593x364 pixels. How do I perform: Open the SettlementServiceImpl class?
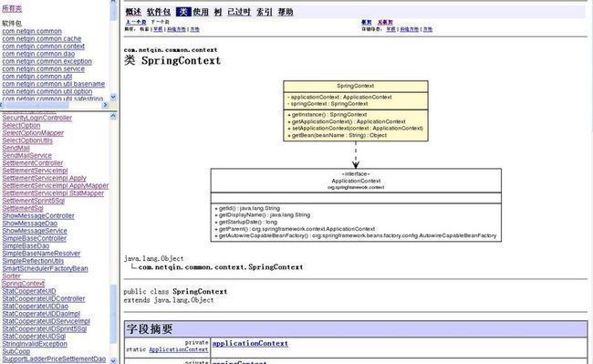coord(35,171)
